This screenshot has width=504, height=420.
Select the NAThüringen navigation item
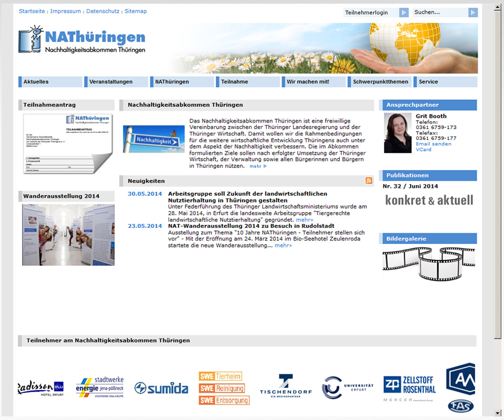point(182,81)
